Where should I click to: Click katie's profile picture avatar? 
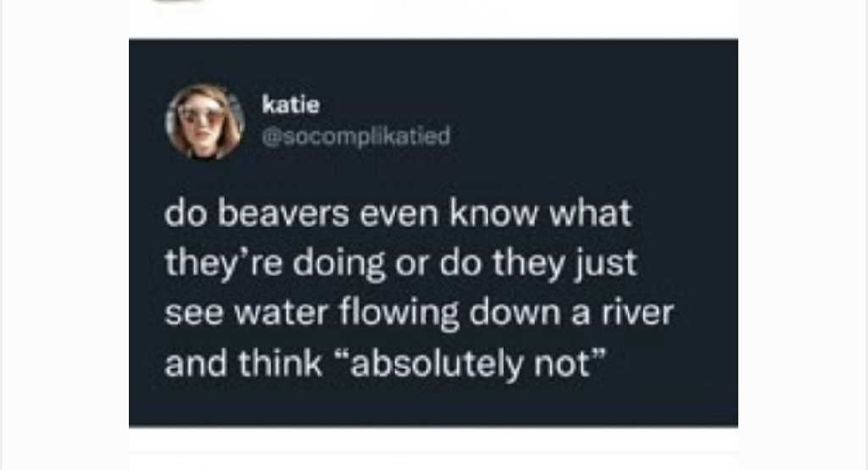pyautogui.click(x=205, y=122)
